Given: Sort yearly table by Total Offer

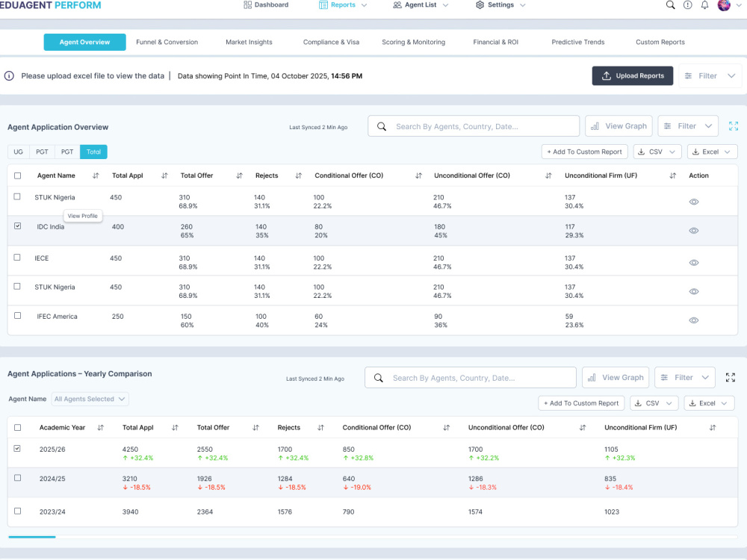Looking at the screenshot, I should [x=255, y=428].
